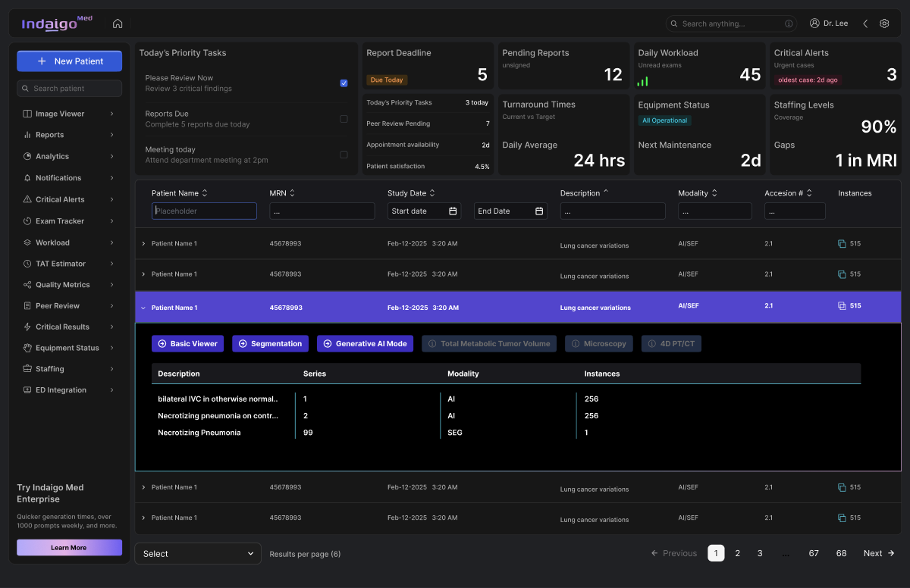
Task: Click Previous page button
Action: pyautogui.click(x=674, y=553)
